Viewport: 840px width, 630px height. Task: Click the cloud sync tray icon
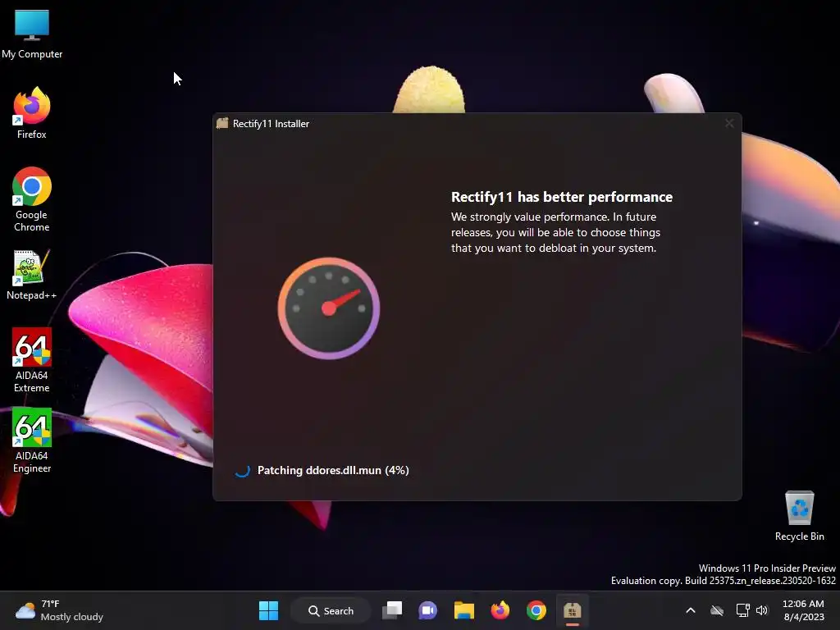pyautogui.click(x=717, y=610)
